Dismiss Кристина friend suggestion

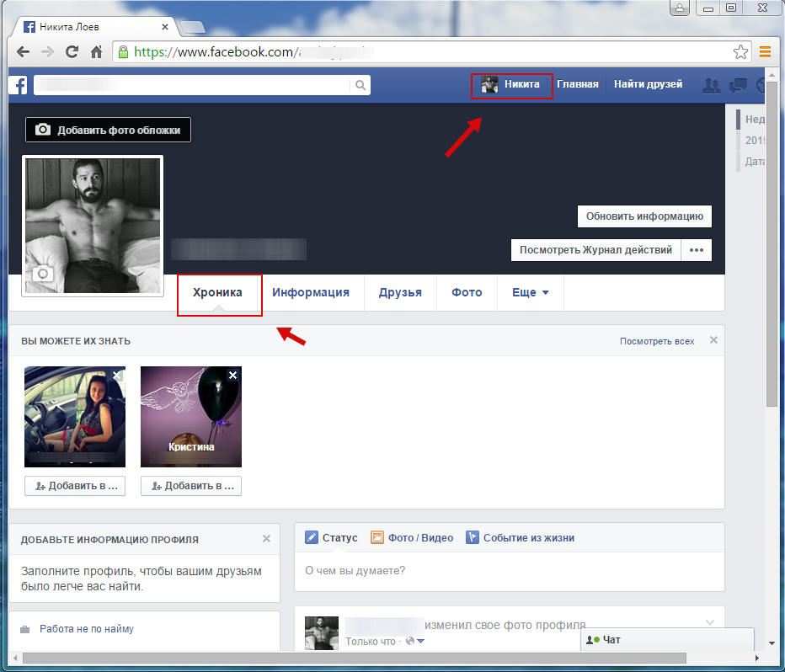(x=233, y=375)
